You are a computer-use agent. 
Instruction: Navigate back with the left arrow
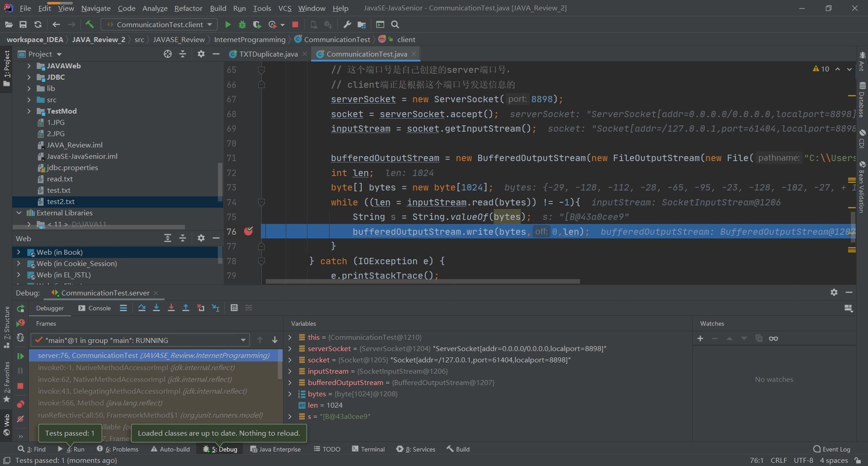pyautogui.click(x=56, y=24)
